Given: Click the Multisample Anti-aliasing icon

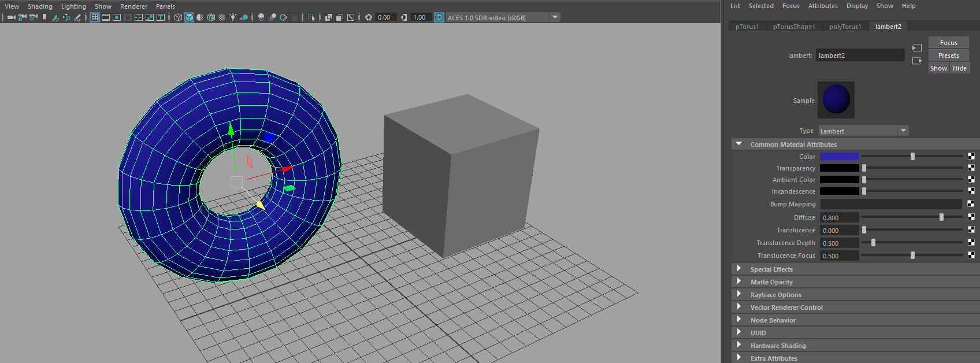Looking at the screenshot, I should tap(283, 17).
